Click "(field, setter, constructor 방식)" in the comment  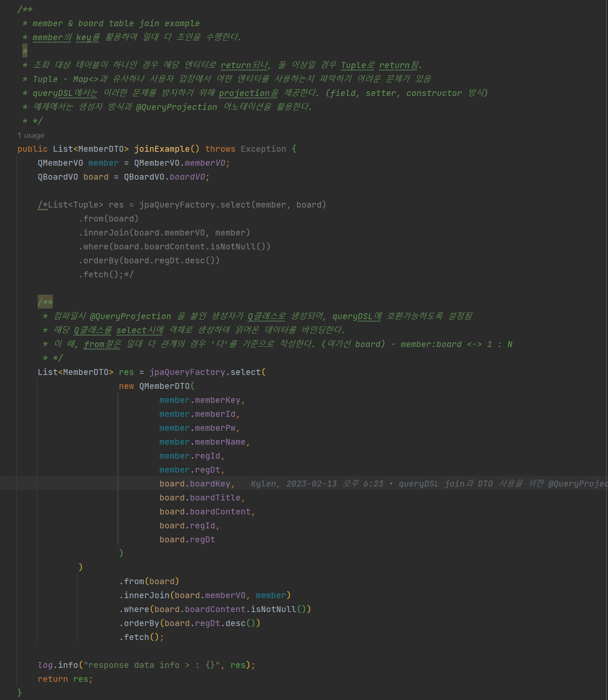click(x=406, y=93)
